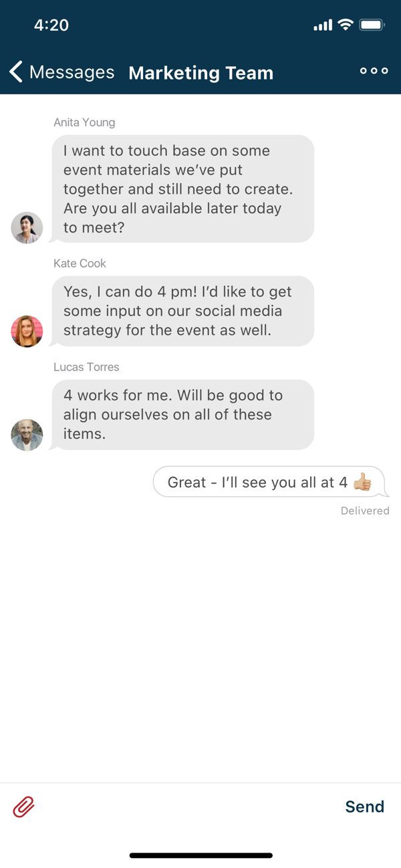Open the three-dot options menu

[374, 71]
